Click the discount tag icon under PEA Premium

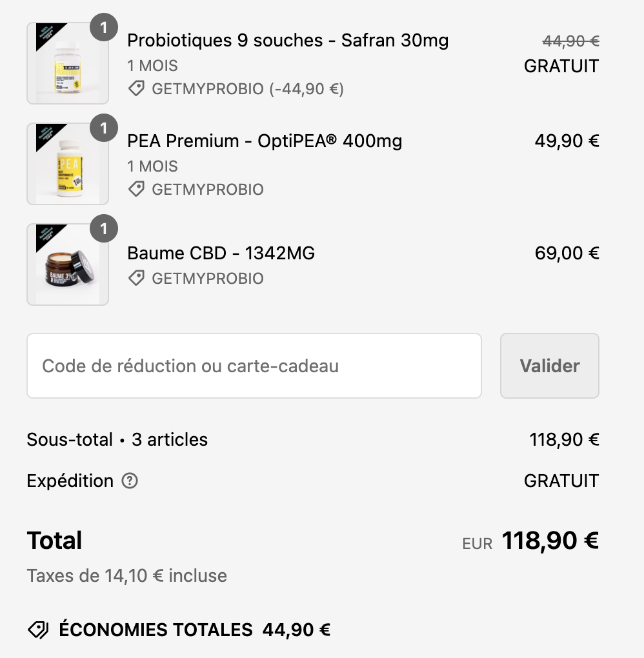pos(136,189)
